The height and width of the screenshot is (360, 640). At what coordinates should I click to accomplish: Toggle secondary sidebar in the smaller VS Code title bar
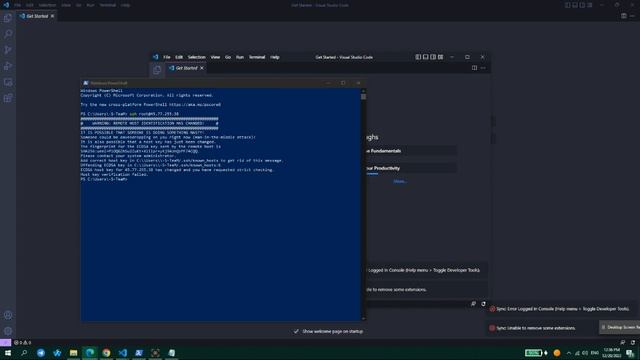pos(433,57)
